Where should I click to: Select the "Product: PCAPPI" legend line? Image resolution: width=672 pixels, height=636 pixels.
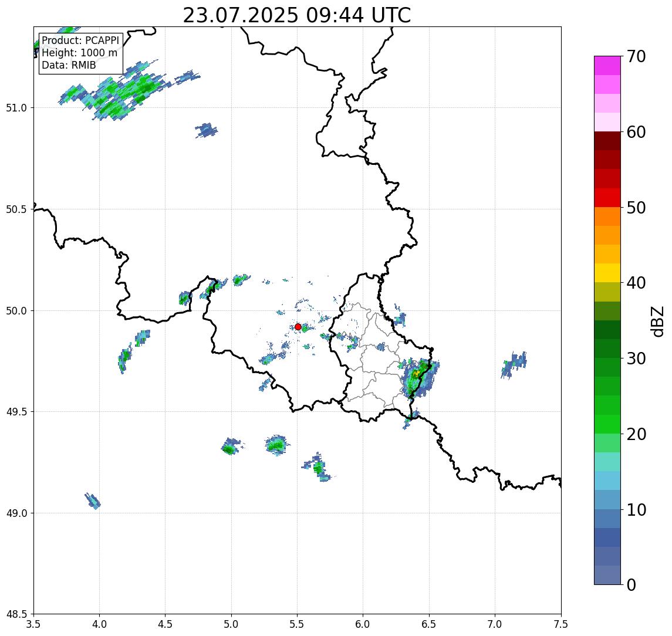coord(80,40)
